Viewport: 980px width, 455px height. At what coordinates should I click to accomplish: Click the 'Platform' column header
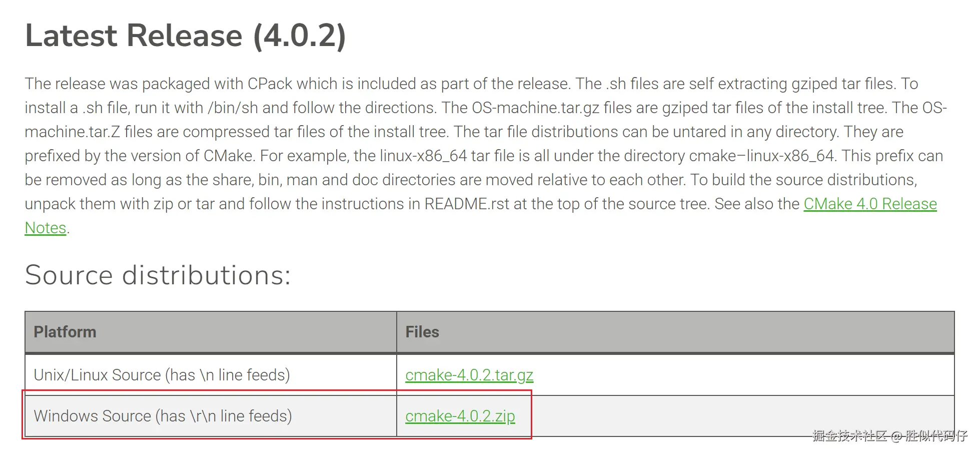(x=65, y=332)
